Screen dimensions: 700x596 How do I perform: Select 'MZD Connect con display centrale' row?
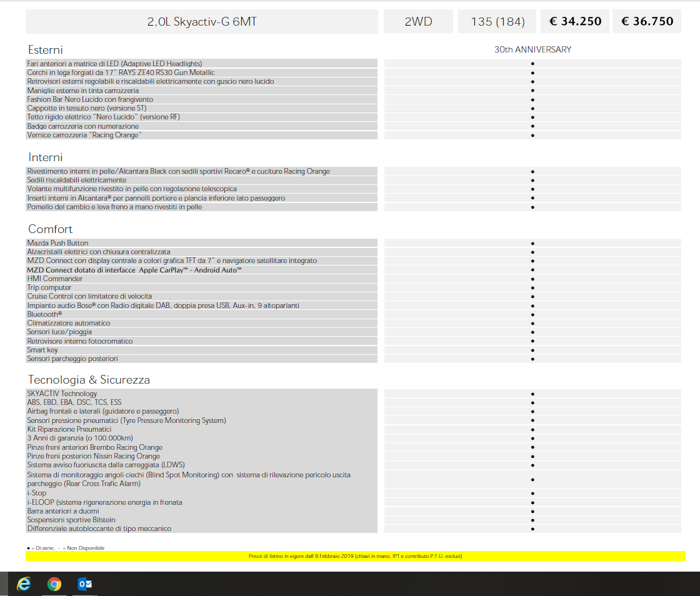(x=201, y=261)
